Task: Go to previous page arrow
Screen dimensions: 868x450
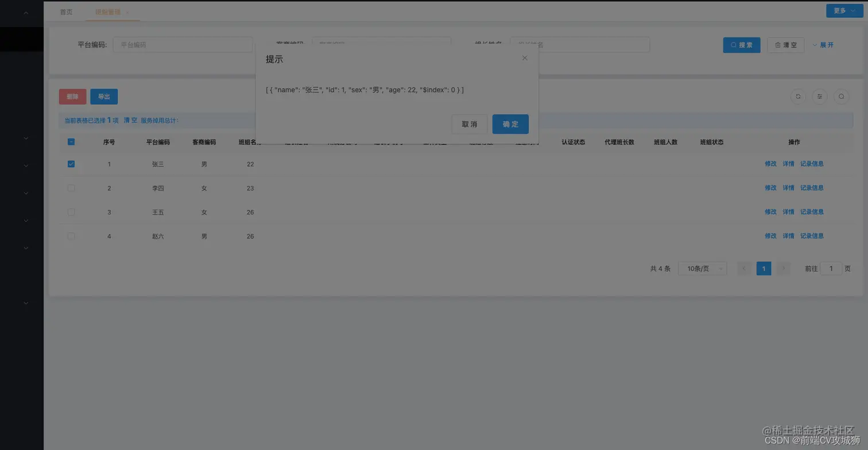Action: tap(744, 268)
